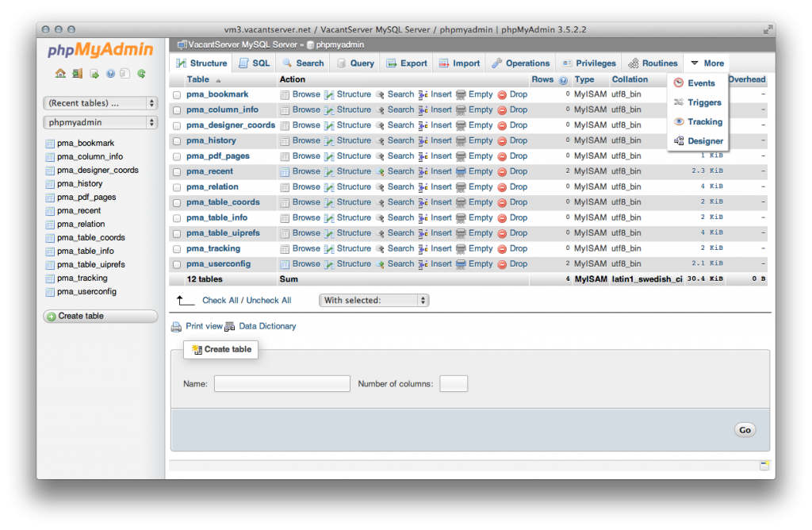Image resolution: width=812 pixels, height=530 pixels.
Task: Check the pma_designer_coords row checkbox
Action: (176, 125)
